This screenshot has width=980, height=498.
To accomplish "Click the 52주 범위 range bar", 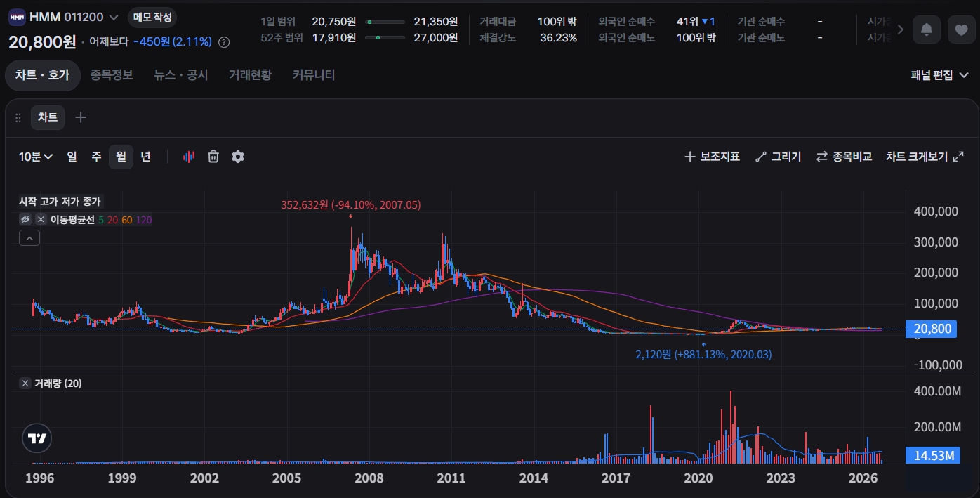I will pyautogui.click(x=385, y=38).
